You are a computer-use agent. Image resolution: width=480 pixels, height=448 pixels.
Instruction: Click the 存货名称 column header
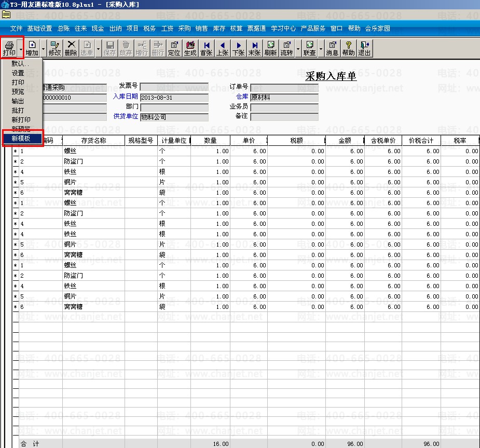pyautogui.click(x=93, y=140)
